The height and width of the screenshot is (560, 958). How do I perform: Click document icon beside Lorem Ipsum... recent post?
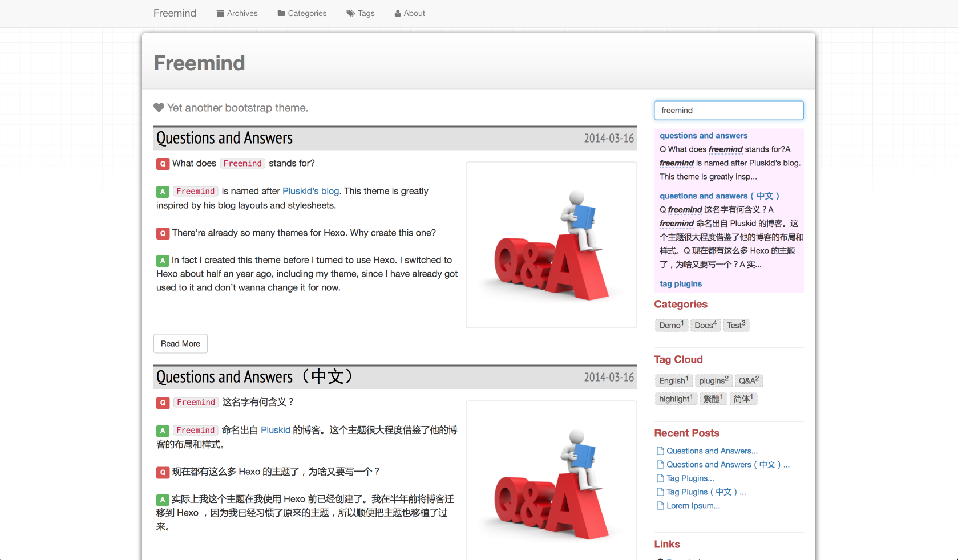(661, 506)
